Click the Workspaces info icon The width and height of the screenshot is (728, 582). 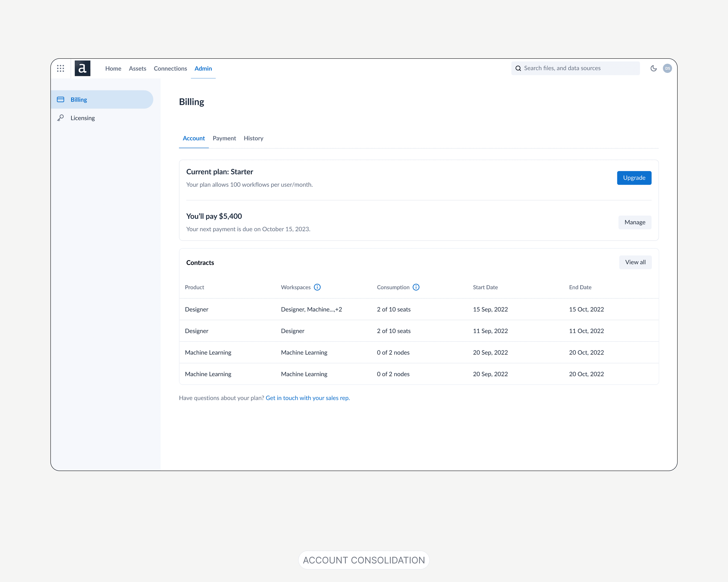coord(317,287)
